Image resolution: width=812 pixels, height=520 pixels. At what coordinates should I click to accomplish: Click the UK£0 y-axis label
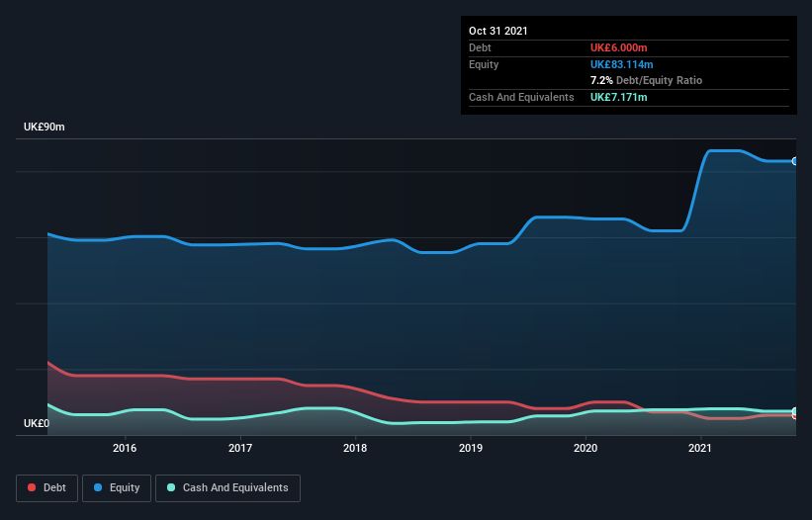point(37,423)
